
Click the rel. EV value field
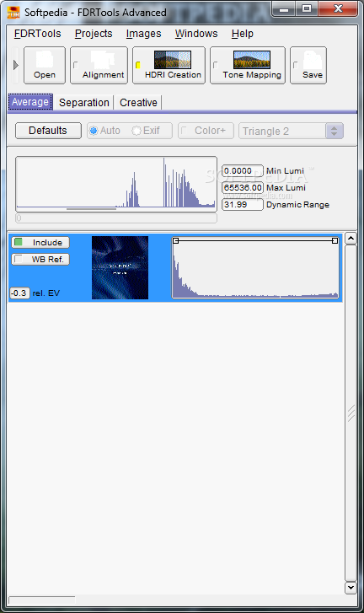click(19, 293)
